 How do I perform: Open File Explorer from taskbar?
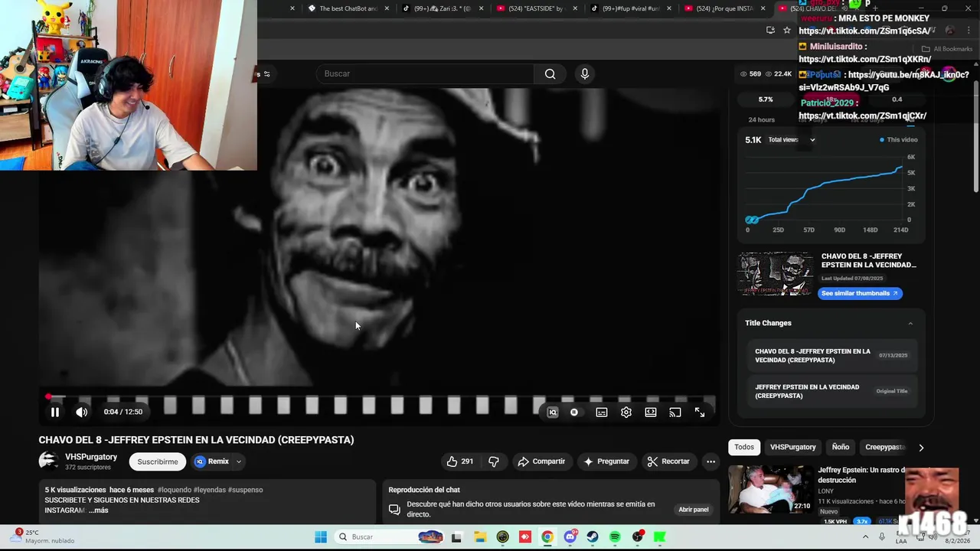[479, 537]
